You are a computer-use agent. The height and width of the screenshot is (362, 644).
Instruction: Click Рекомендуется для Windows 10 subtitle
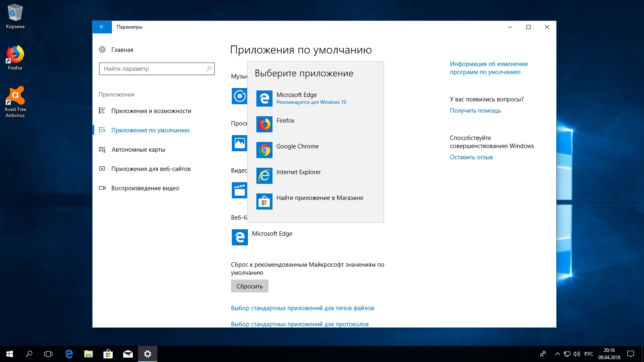[x=311, y=102]
